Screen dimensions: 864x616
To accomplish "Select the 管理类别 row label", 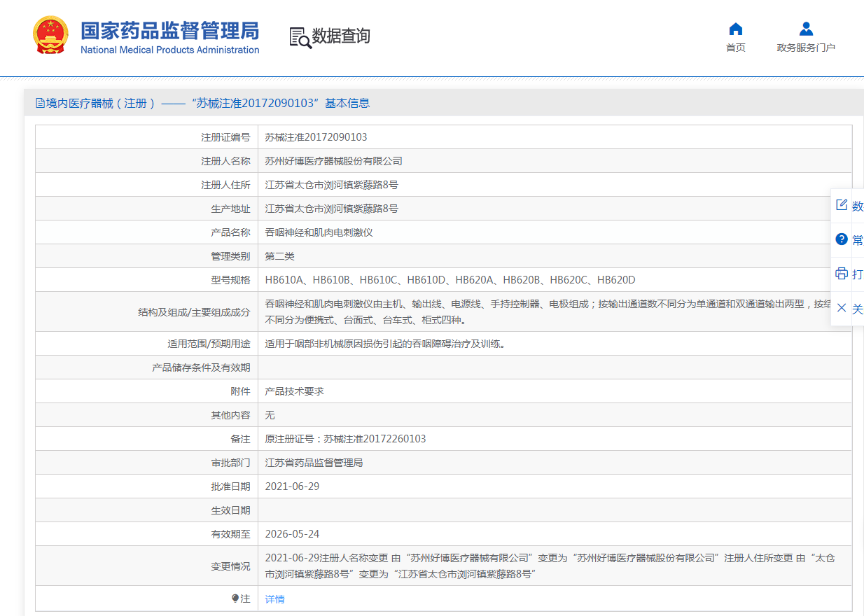I will (x=230, y=256).
